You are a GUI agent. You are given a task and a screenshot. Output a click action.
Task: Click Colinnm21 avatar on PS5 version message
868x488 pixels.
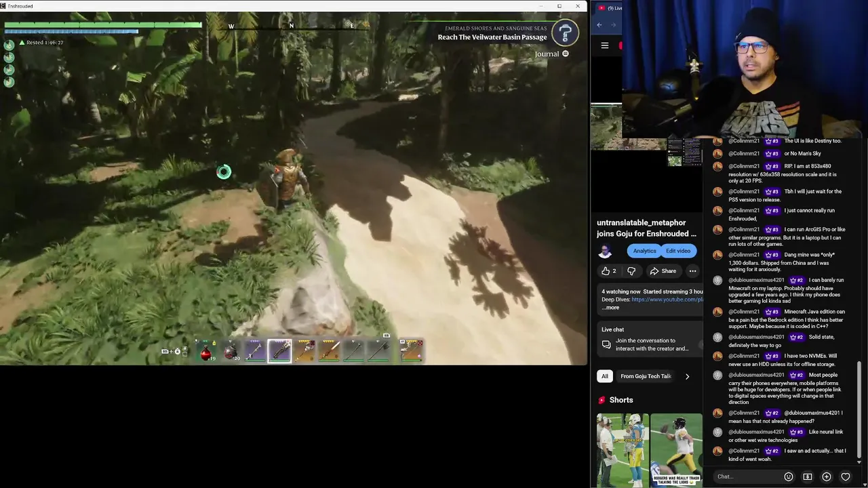[717, 192]
